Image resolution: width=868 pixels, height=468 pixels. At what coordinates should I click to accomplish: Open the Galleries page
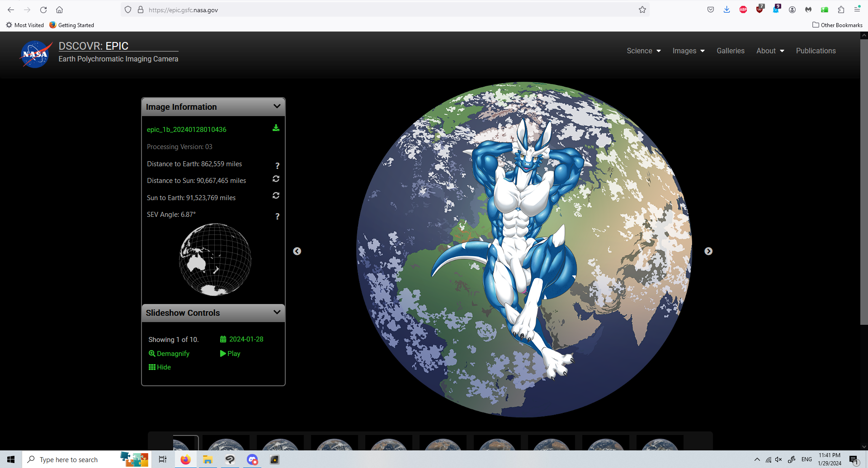pos(731,51)
